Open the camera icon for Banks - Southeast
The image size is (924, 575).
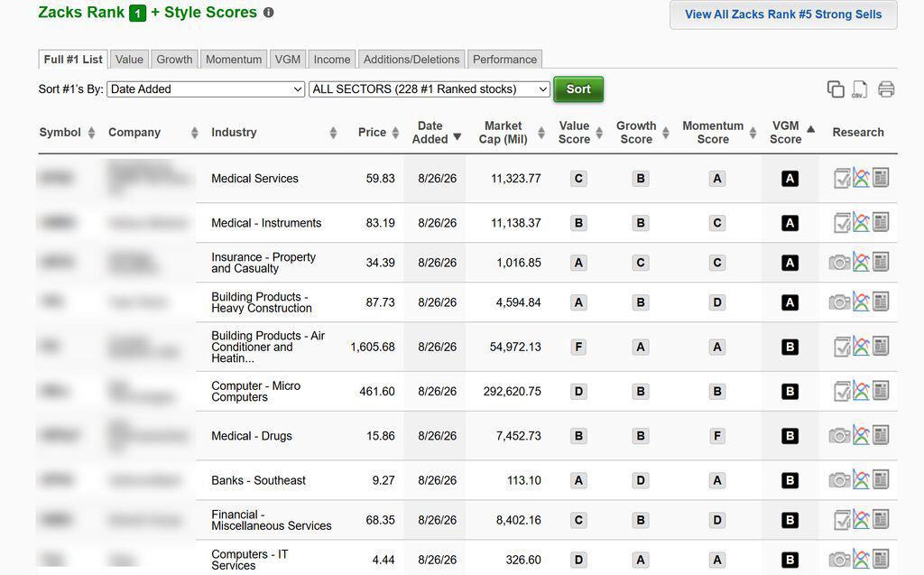839,480
